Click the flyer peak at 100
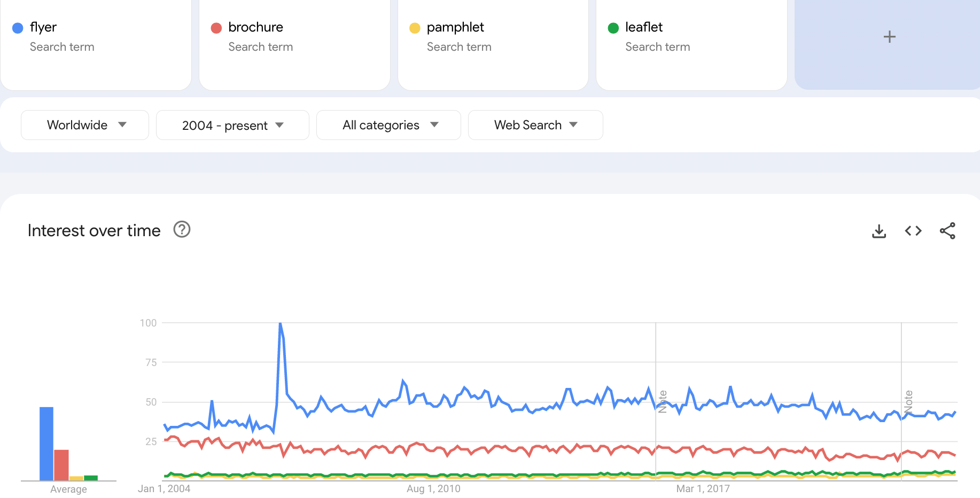Viewport: 980px width, 498px height. tap(280, 323)
